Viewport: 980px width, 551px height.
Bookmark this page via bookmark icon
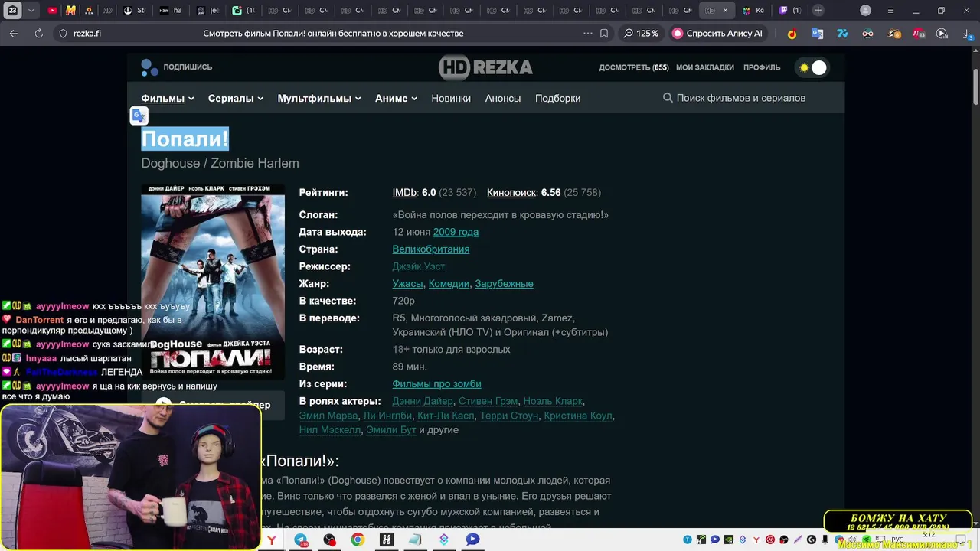point(604,34)
